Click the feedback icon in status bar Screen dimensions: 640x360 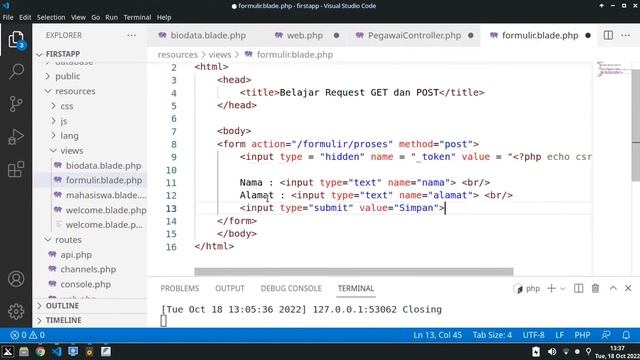(x=606, y=335)
